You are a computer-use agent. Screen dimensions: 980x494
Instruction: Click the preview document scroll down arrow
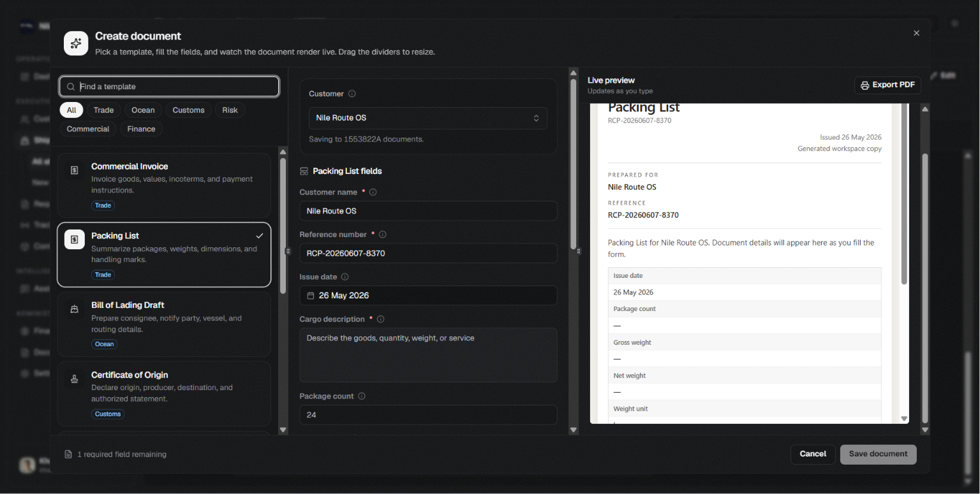click(904, 419)
